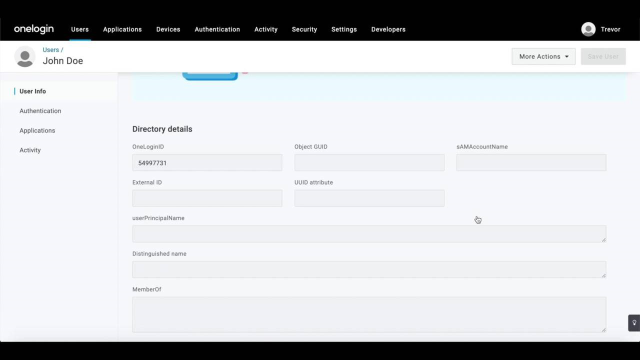Open the Applications top menu
Screen dimensions: 640x360
tap(122, 29)
